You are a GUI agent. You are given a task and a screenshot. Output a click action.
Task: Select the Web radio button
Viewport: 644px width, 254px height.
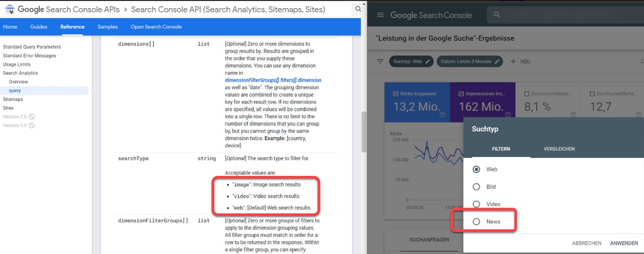(476, 169)
